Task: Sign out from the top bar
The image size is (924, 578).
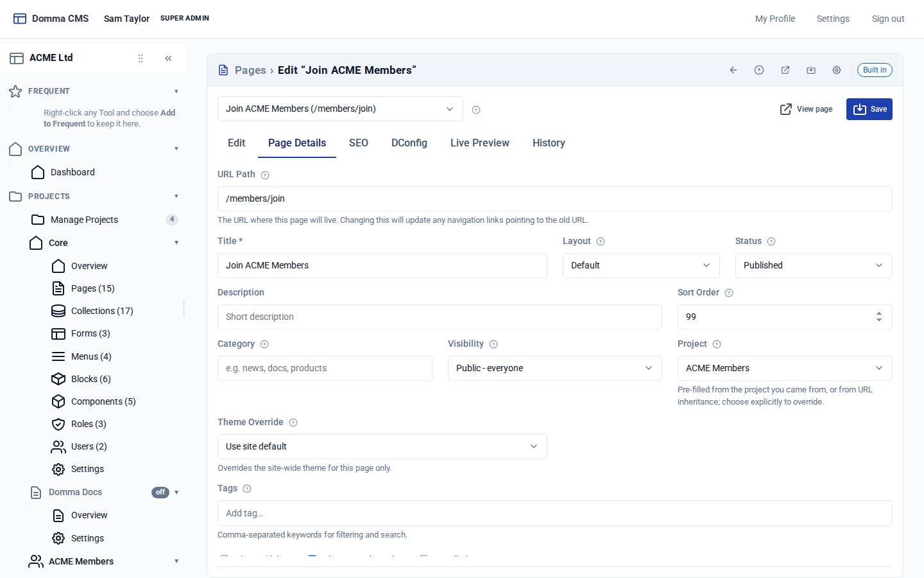Action: pos(888,19)
